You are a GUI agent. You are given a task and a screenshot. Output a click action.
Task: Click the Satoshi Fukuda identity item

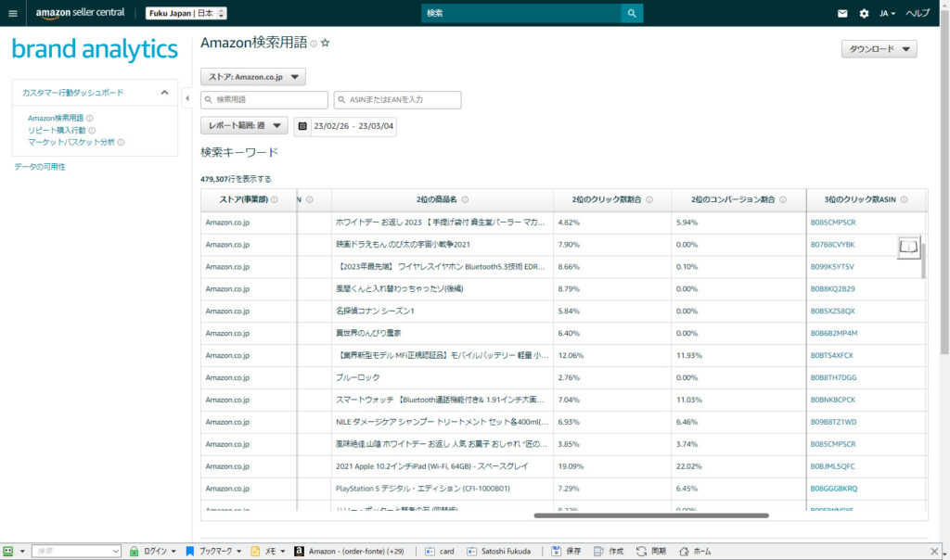click(498, 551)
